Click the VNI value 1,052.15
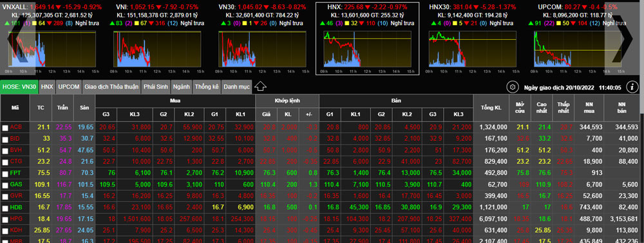 tap(142, 7)
